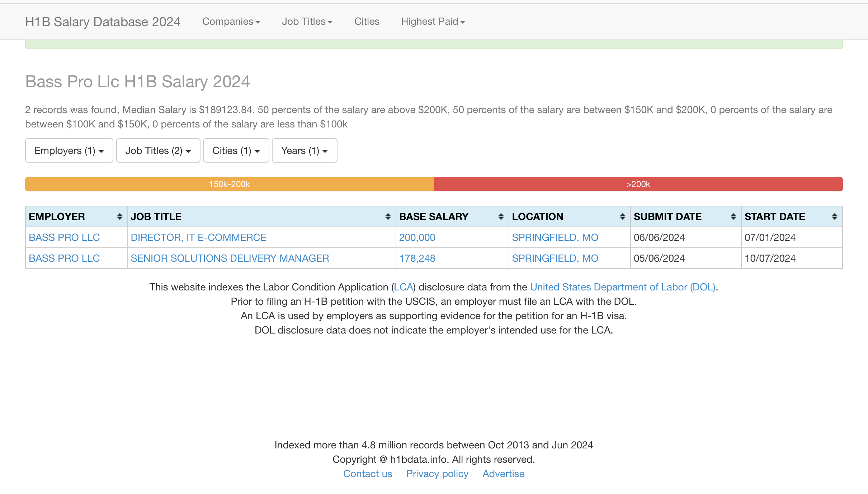Open BASS PRO LLC link in Senior Solutions row
The image size is (868, 494).
coord(64,258)
